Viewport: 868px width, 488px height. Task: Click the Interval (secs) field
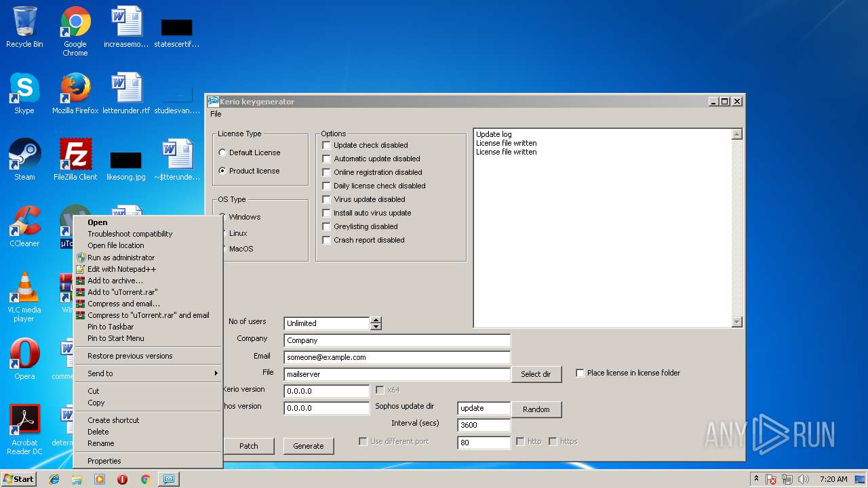point(484,425)
